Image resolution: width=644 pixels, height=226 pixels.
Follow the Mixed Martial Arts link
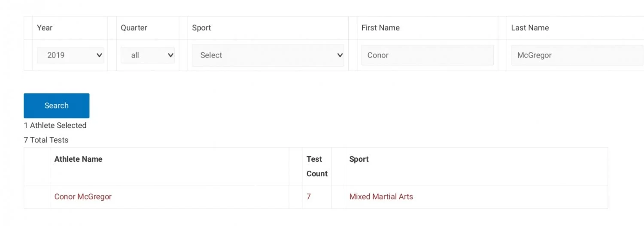381,197
